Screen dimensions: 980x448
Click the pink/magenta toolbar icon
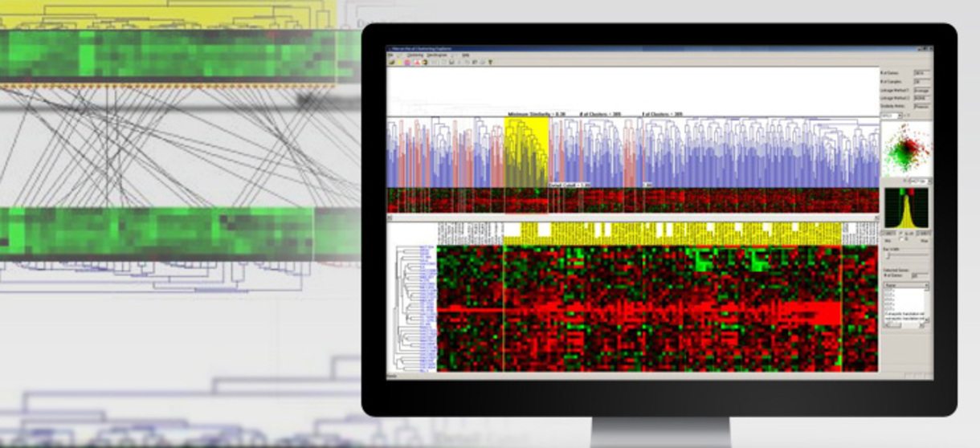coord(407,63)
